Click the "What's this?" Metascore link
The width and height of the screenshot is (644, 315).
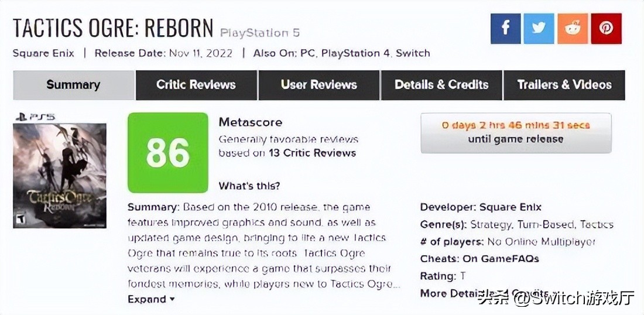click(249, 186)
